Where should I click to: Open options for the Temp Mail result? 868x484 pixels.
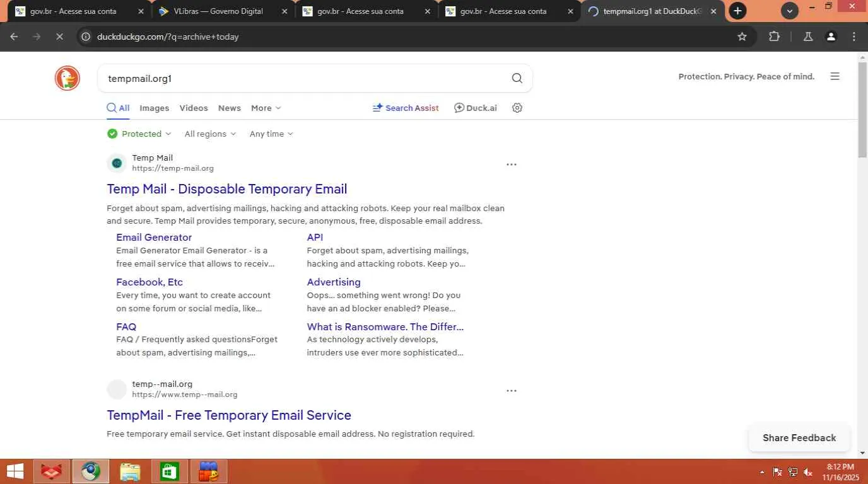[x=512, y=164]
